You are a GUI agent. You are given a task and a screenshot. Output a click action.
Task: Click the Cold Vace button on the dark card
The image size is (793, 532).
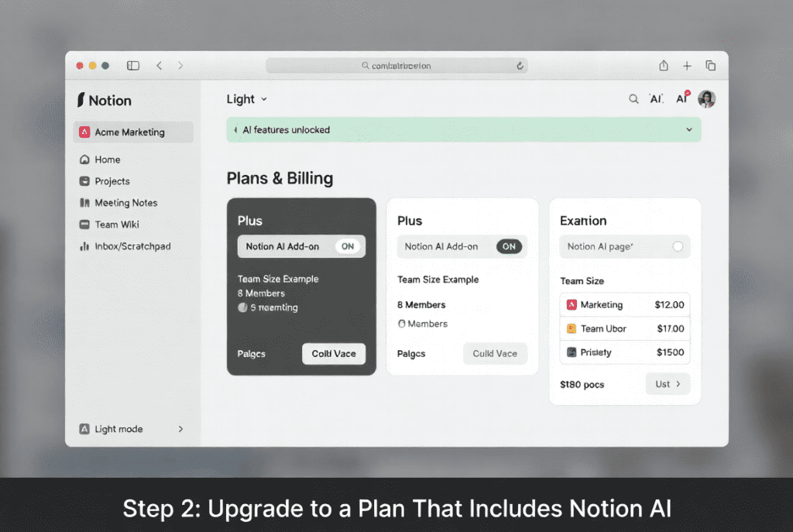tap(334, 354)
